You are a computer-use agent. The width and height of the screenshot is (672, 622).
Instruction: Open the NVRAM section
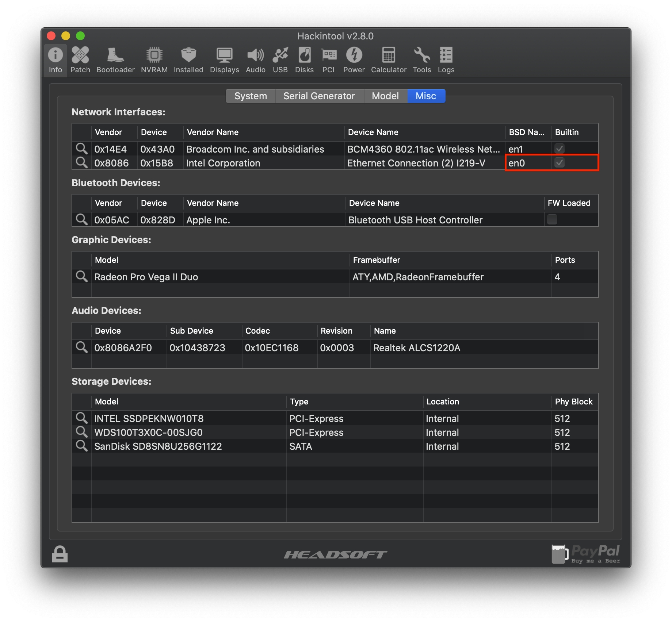[154, 60]
